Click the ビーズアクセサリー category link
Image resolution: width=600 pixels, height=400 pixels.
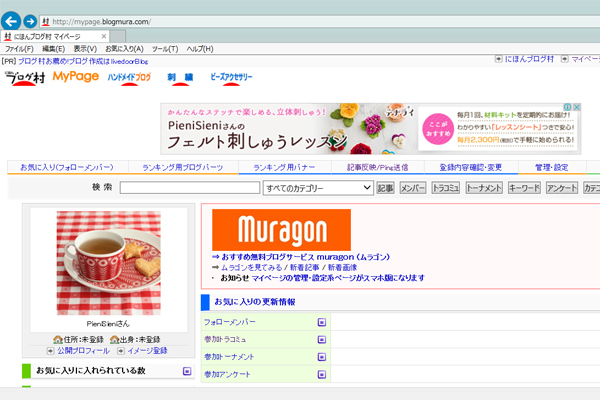(x=231, y=77)
